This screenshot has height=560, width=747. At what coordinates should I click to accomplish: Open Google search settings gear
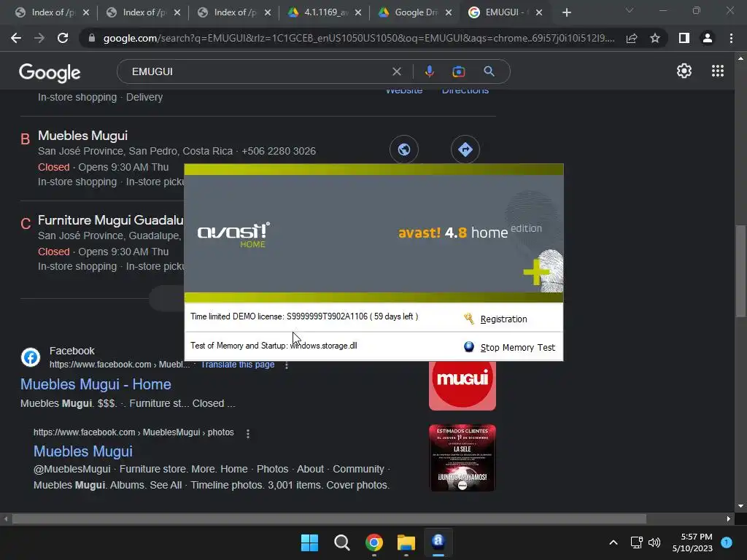pos(684,71)
